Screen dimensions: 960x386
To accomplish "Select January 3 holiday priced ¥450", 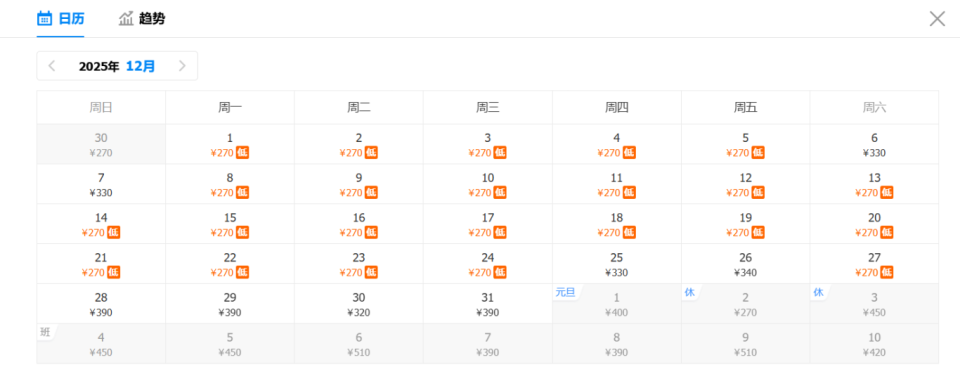I will (874, 304).
